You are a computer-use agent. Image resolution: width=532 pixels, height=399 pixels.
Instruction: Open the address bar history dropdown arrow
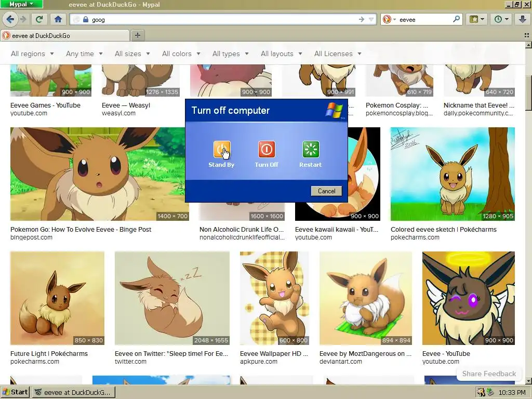(x=371, y=20)
